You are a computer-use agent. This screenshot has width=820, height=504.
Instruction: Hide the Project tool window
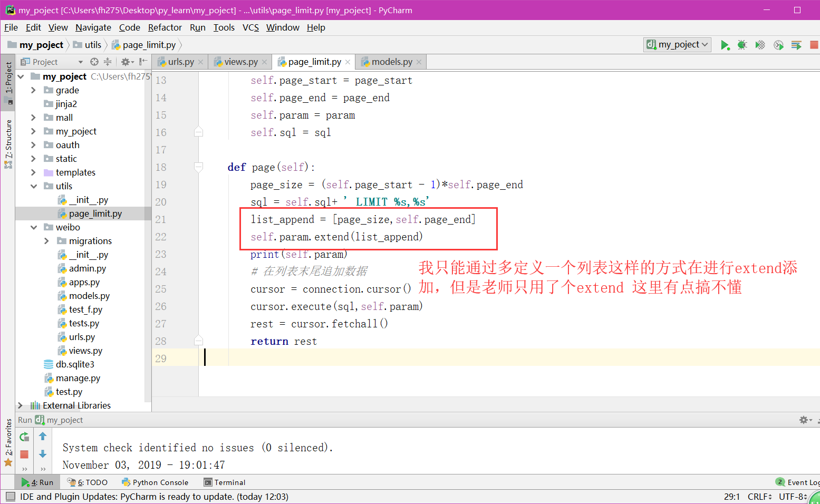(x=143, y=62)
